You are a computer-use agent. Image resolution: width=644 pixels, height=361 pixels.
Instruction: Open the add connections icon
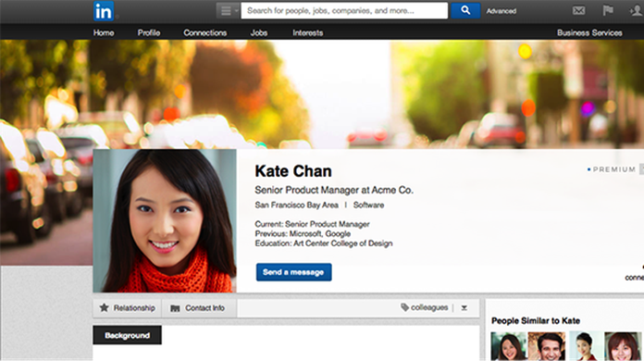coord(637,11)
